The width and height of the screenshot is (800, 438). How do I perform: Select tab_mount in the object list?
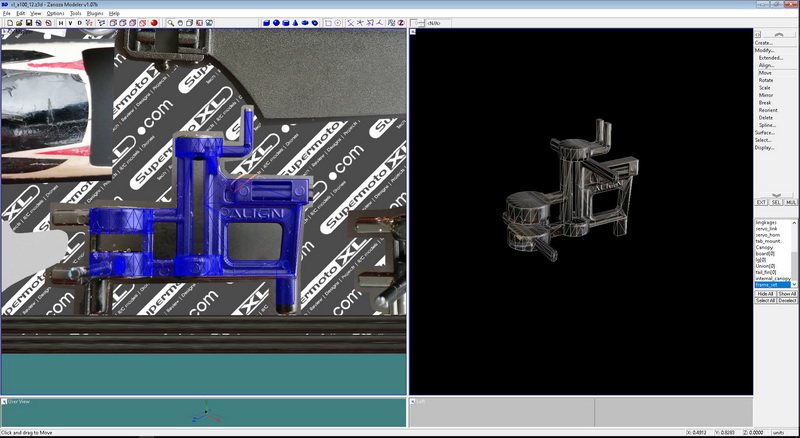(768, 241)
